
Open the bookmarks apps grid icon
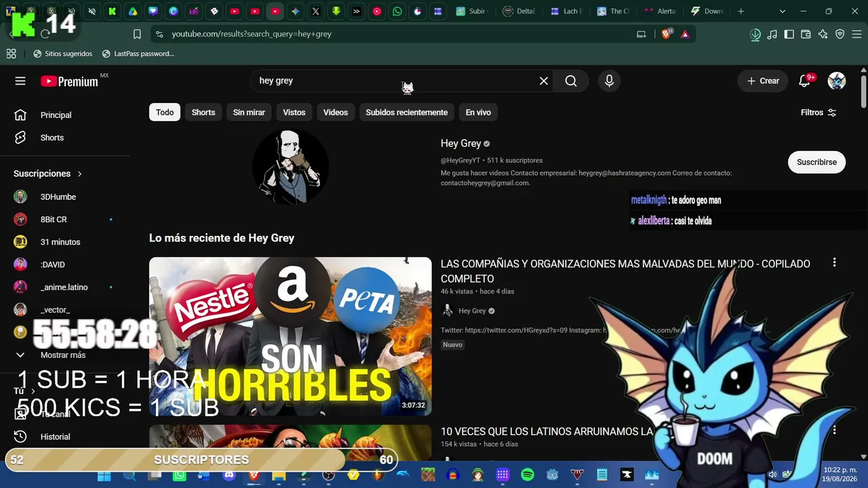[11, 54]
